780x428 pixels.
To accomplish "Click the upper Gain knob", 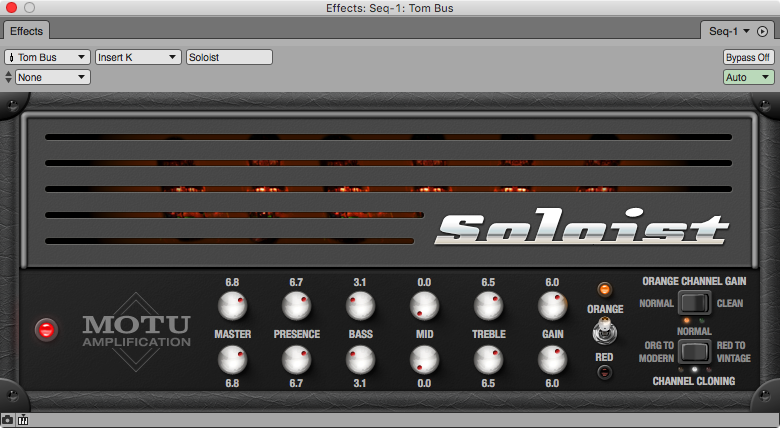I will coord(552,305).
